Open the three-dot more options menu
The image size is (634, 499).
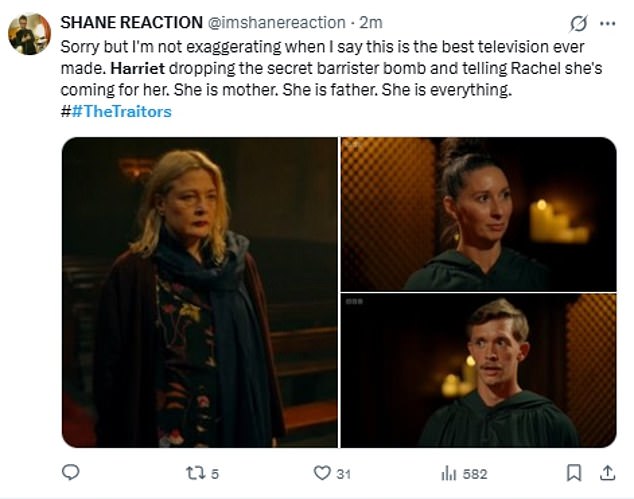(x=607, y=23)
